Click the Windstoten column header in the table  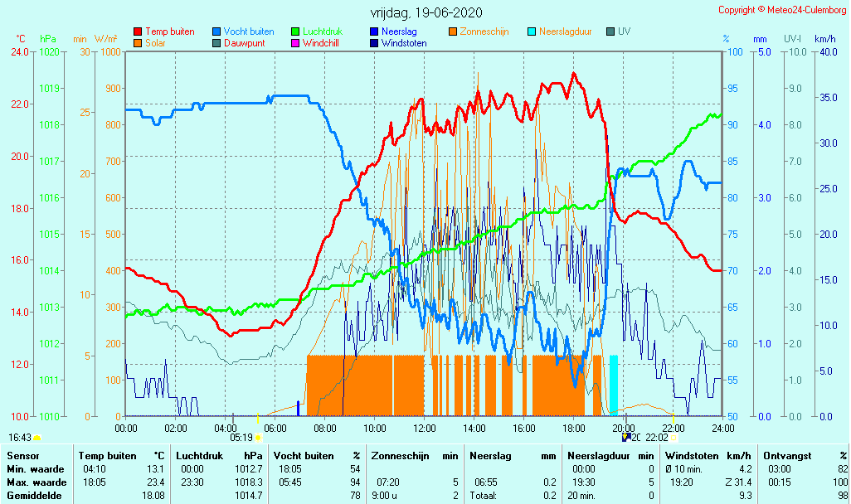[695, 455]
